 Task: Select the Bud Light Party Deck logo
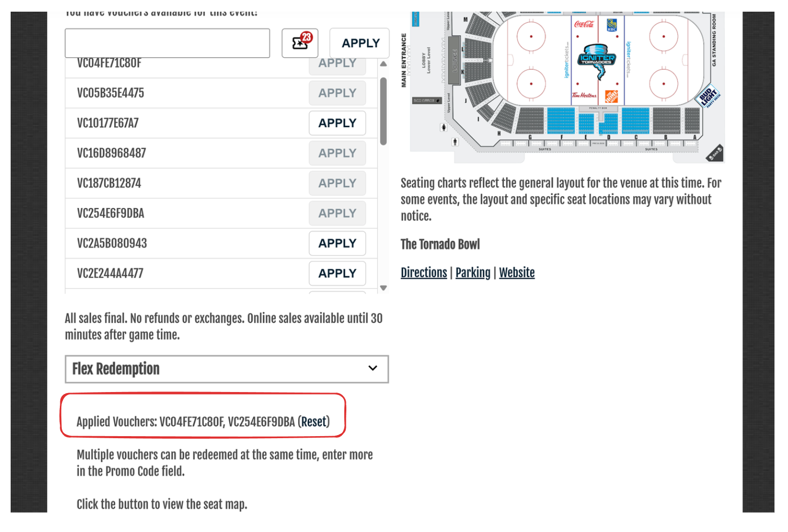pos(709,95)
